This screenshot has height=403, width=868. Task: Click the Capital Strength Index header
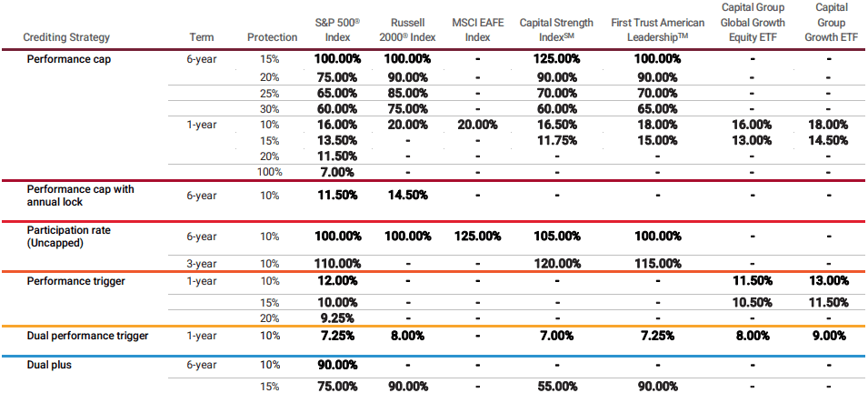[x=555, y=30]
